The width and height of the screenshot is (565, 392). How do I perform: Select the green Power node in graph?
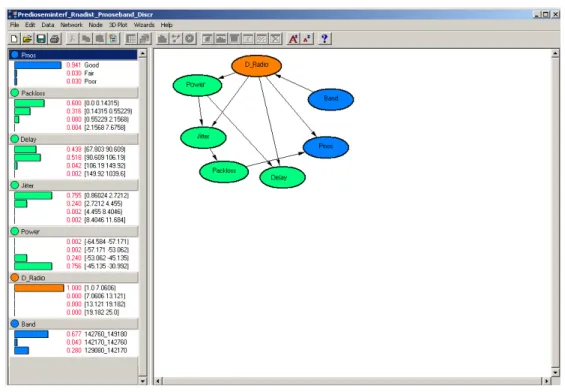point(197,85)
